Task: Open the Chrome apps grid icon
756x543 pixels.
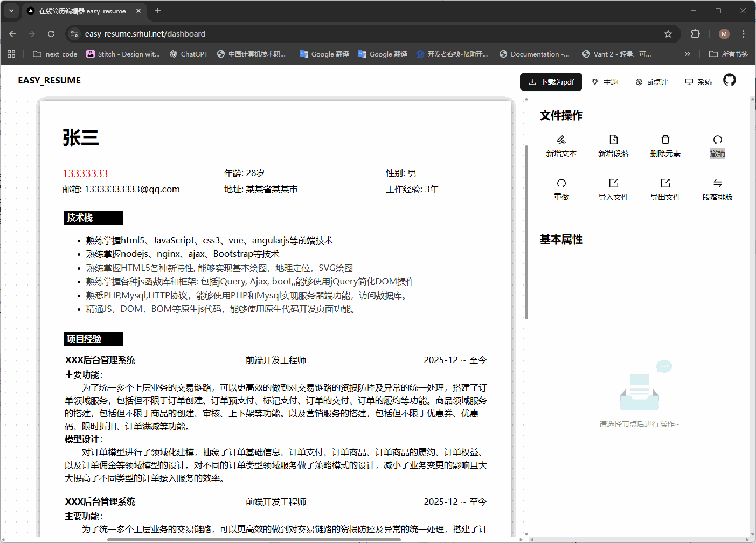Action: point(11,54)
